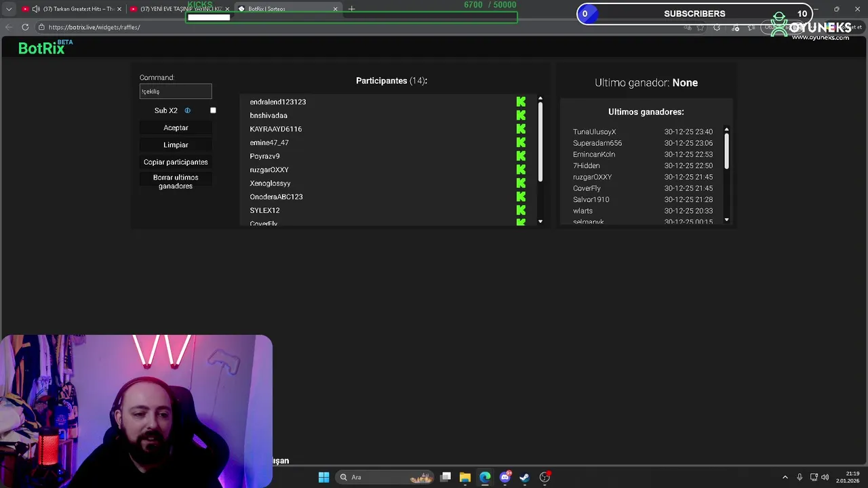The width and height of the screenshot is (868, 488).
Task: Click the Kick icon beside ruzgarOXXY participant
Action: [521, 169]
